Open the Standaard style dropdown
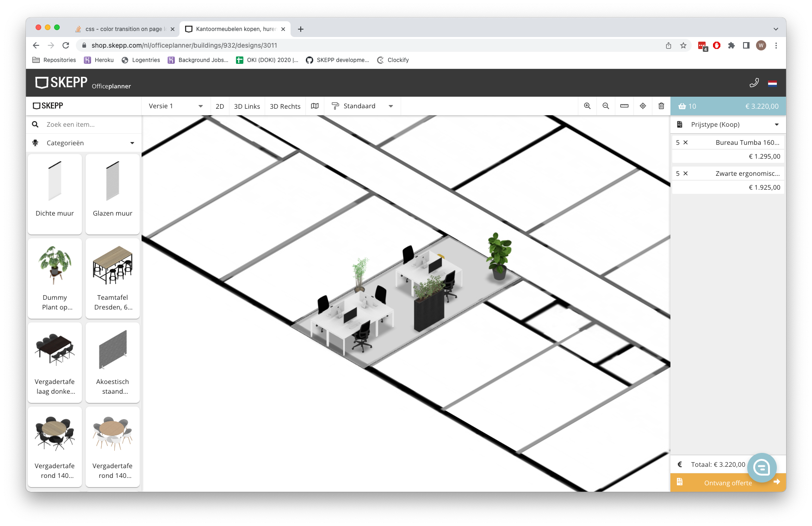The image size is (812, 526). click(362, 106)
